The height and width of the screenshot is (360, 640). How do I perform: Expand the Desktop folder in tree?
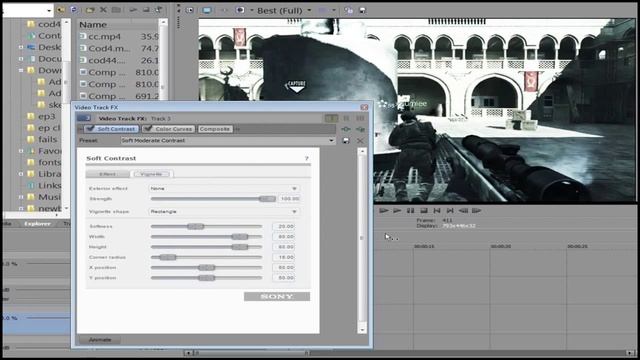(21, 47)
